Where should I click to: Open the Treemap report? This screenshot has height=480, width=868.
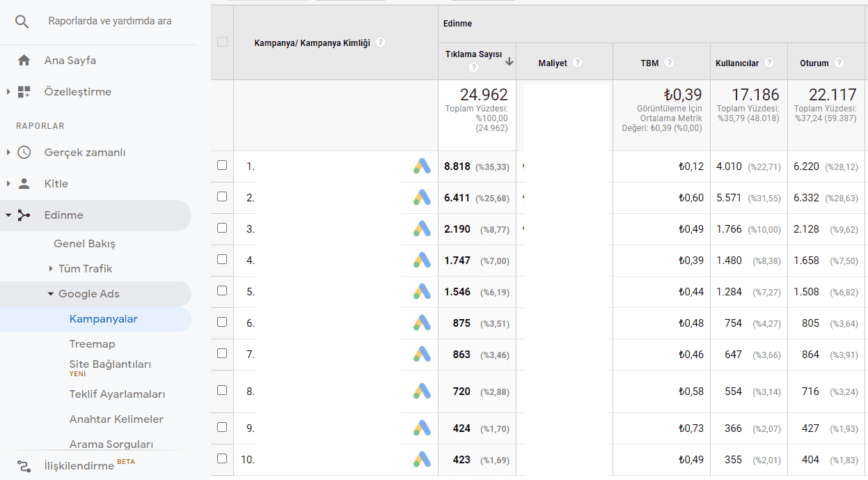92,344
